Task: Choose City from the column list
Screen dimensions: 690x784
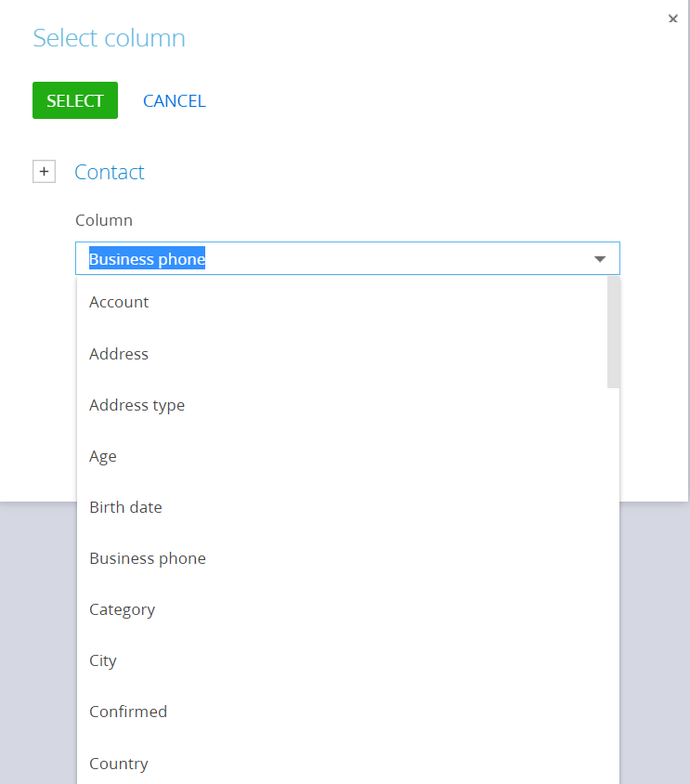Action: 342,660
